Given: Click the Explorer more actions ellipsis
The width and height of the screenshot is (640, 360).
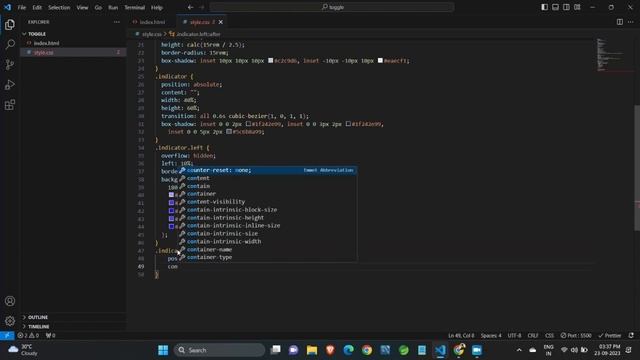Looking at the screenshot, I should click(117, 22).
